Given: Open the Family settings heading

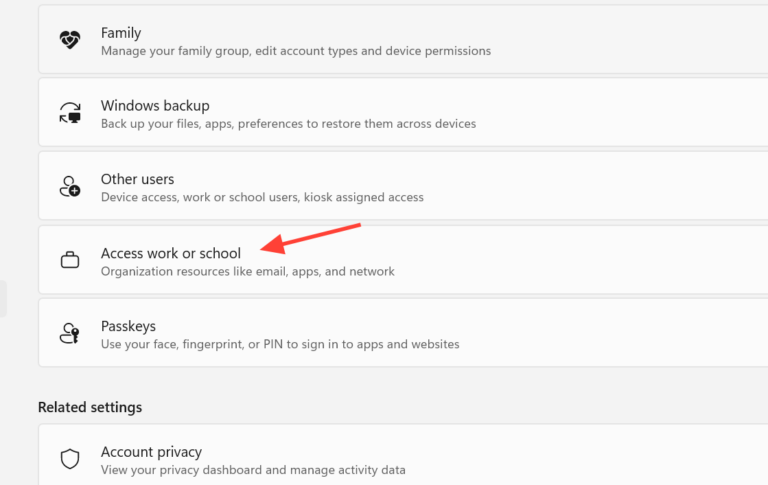Looking at the screenshot, I should coord(121,33).
